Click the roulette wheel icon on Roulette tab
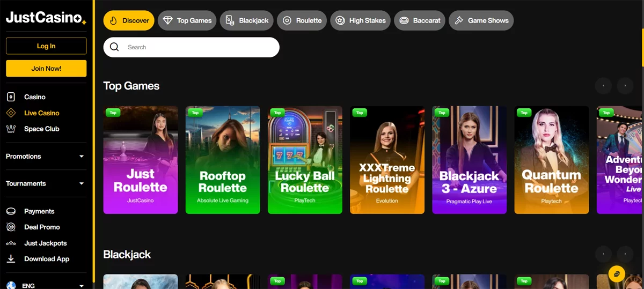The width and height of the screenshot is (644, 289). pyautogui.click(x=287, y=20)
